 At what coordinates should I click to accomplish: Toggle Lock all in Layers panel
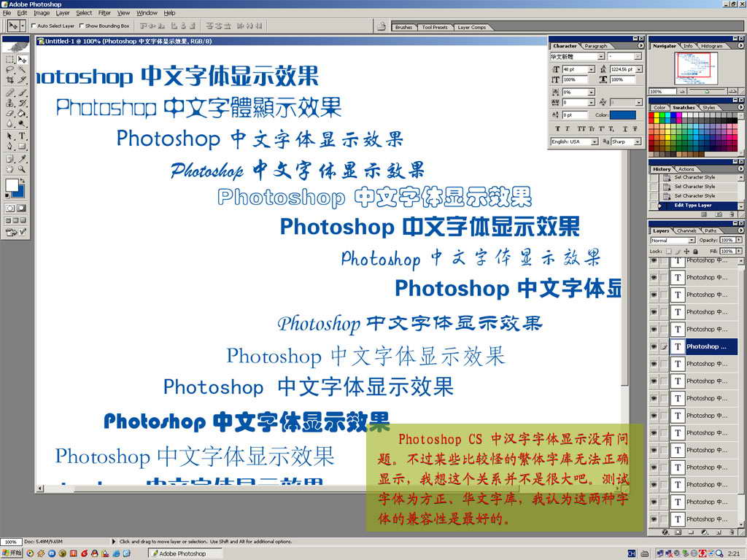(x=695, y=251)
